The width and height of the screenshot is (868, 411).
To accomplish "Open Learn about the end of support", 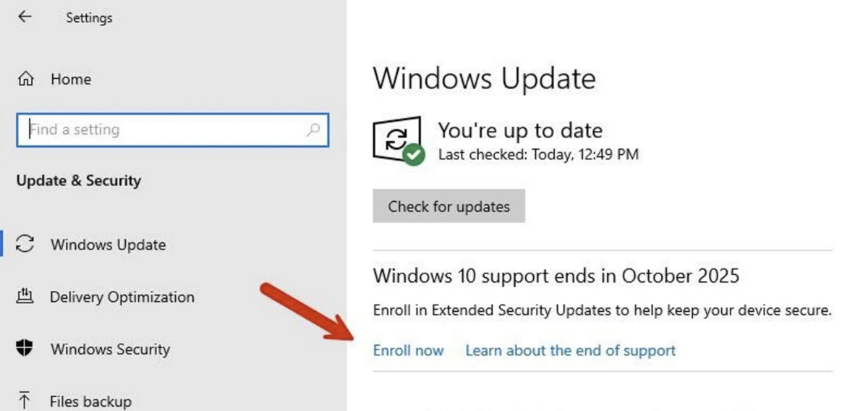I will [570, 351].
